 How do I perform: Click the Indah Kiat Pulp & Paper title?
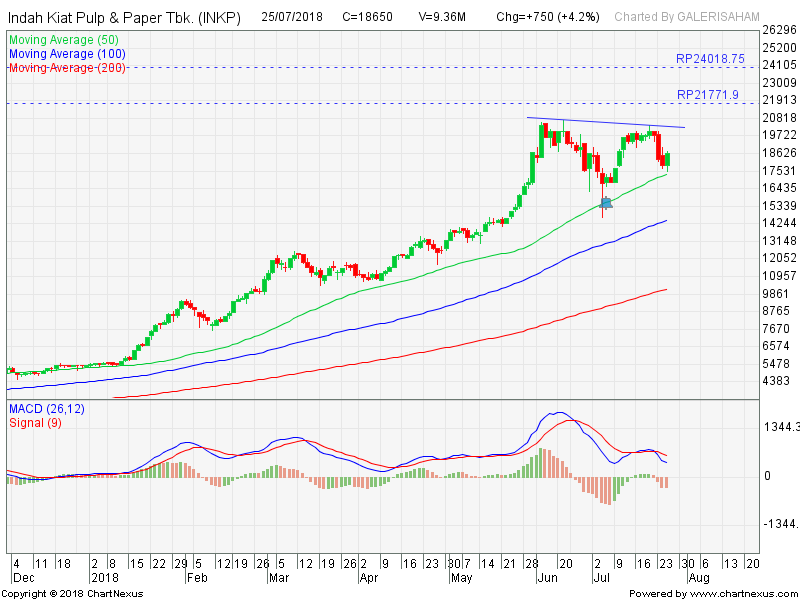click(124, 17)
